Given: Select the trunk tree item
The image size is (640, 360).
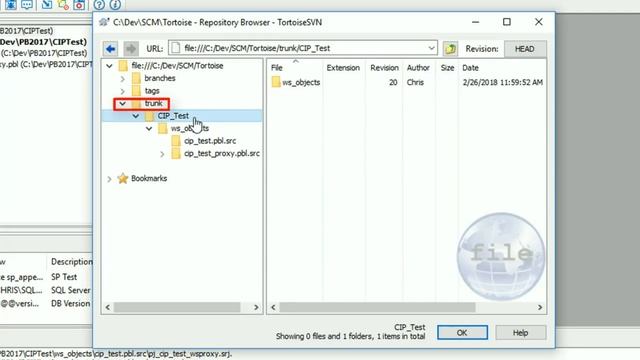Looking at the screenshot, I should point(153,103).
